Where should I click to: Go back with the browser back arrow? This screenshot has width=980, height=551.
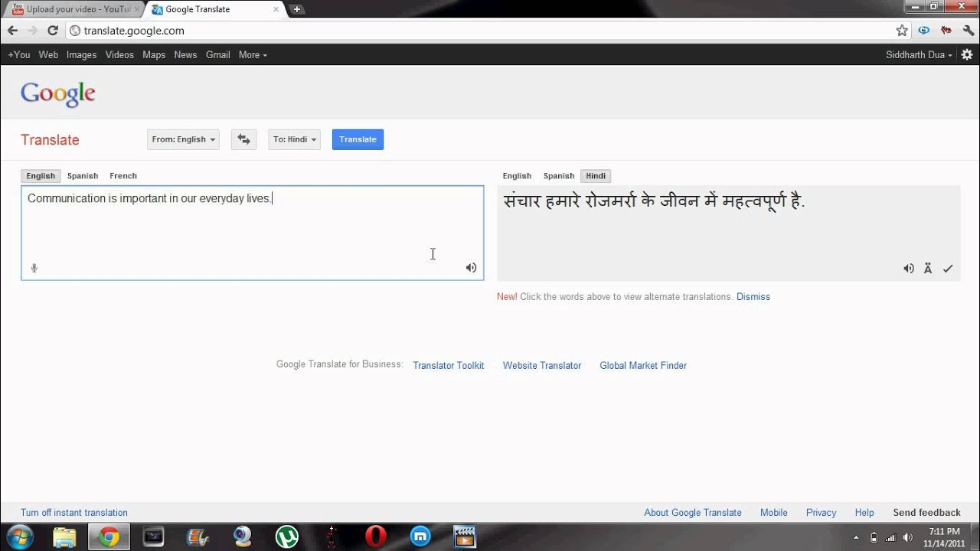point(12,31)
